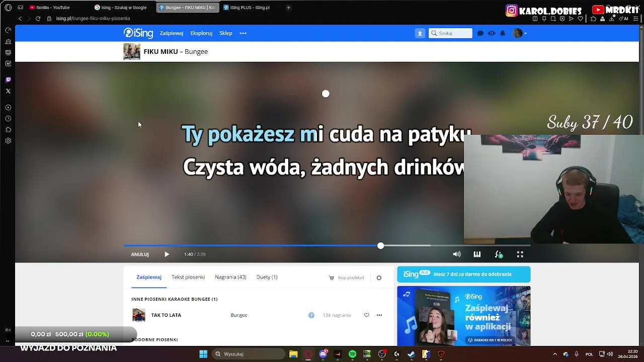Expand the profile avatar dropdown arrow
The height and width of the screenshot is (362, 644).
(526, 33)
